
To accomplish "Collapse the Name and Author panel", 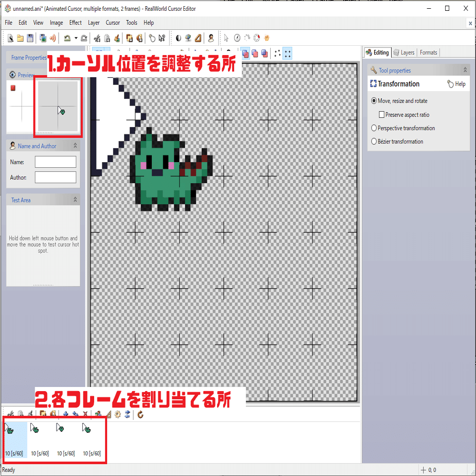I will tap(75, 146).
